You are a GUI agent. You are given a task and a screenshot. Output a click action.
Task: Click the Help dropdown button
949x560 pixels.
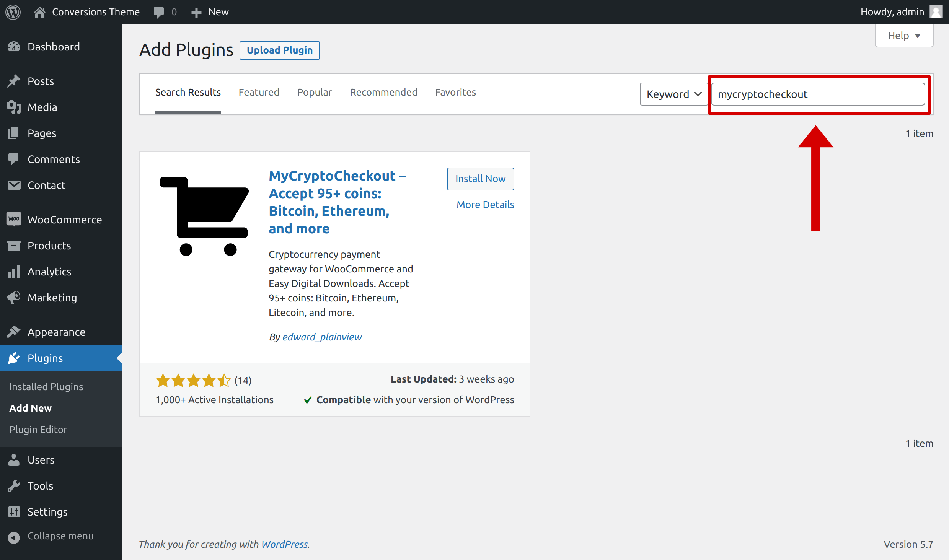(903, 35)
